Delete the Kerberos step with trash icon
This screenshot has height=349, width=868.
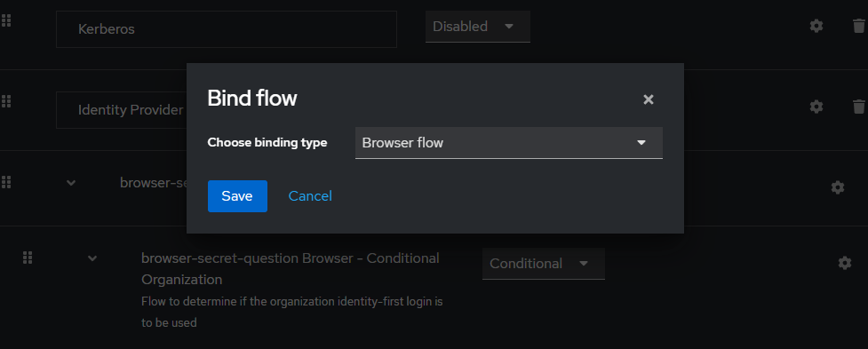(858, 26)
